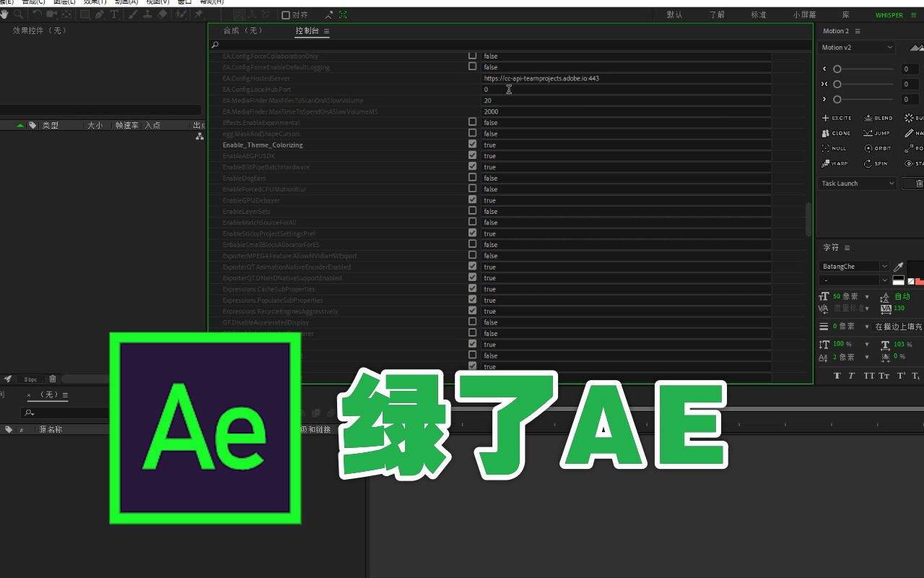Viewport: 924px width, 578px height.
Task: Select the Brush tool
Action: (x=133, y=14)
